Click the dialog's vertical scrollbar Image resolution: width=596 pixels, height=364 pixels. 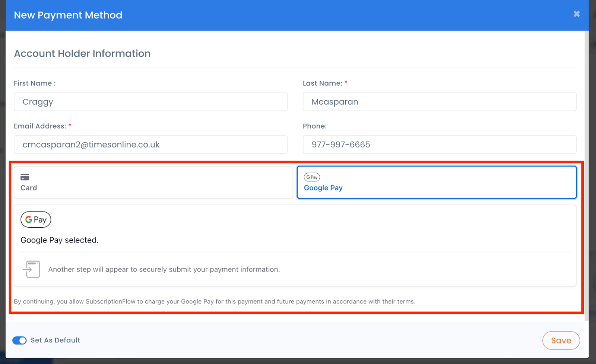pyautogui.click(x=586, y=175)
